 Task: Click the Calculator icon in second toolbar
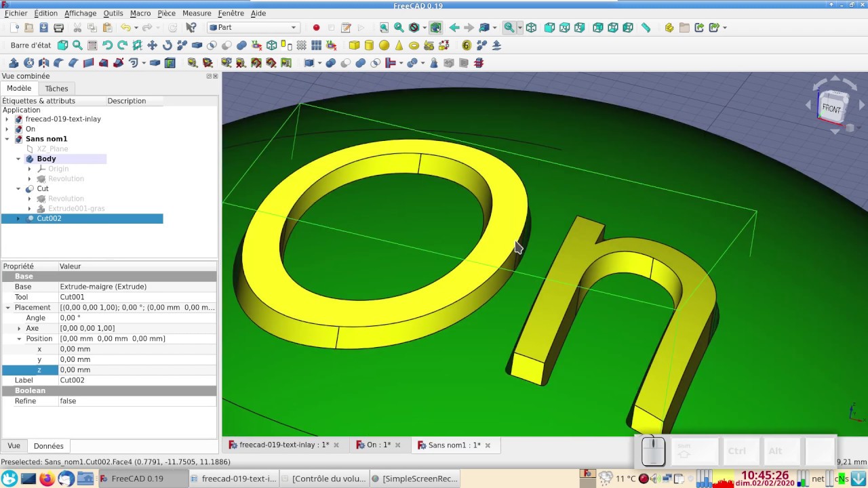point(92,45)
